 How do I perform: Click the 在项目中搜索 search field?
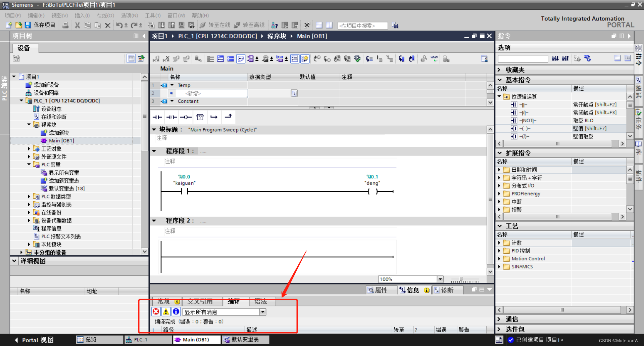tap(362, 26)
